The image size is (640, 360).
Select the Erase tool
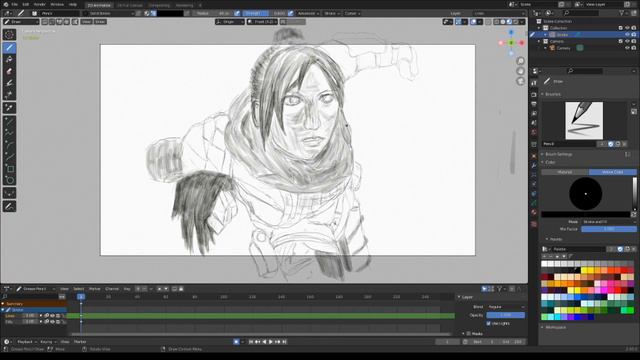click(9, 71)
